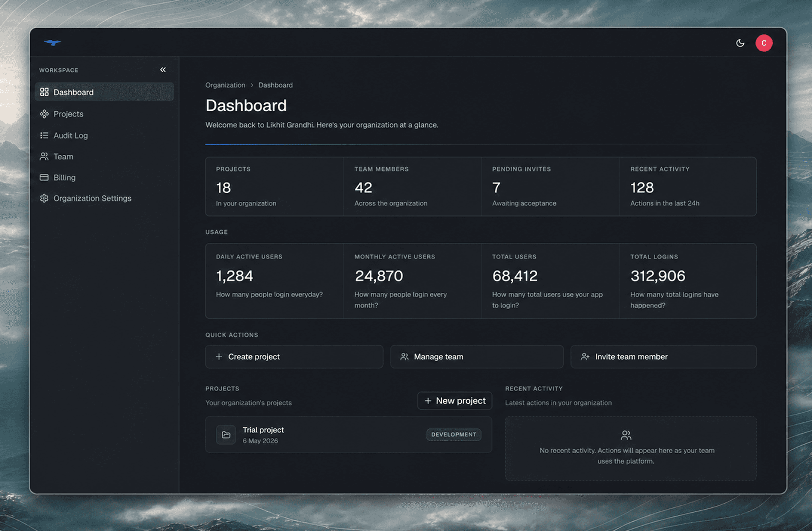Click the Manage team button

(x=477, y=356)
